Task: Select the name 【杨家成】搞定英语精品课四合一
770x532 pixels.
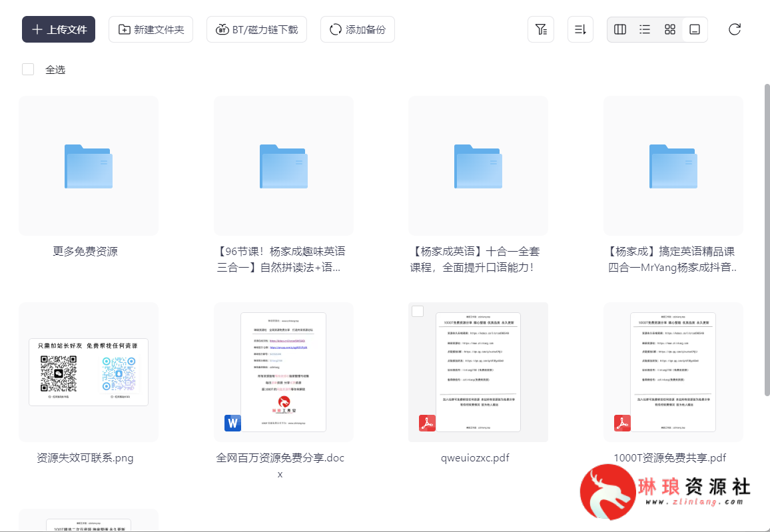Action: (x=672, y=259)
